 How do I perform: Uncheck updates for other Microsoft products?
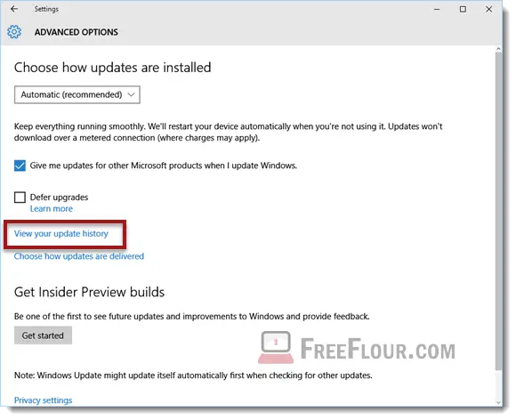point(20,166)
